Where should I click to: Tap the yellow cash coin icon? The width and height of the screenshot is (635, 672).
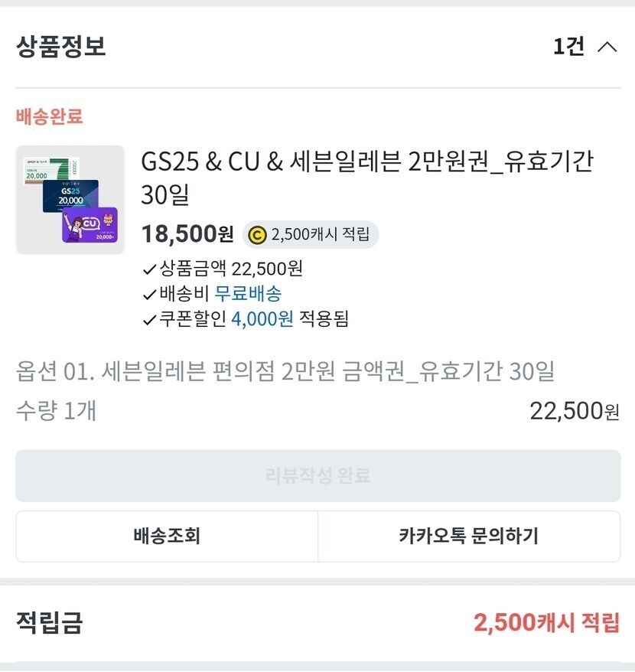pyautogui.click(x=258, y=234)
